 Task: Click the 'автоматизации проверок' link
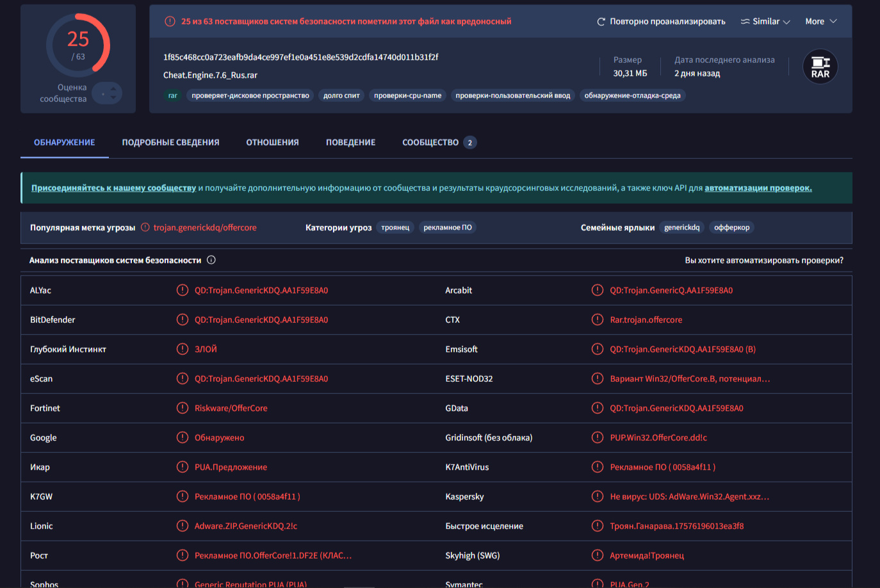(758, 188)
